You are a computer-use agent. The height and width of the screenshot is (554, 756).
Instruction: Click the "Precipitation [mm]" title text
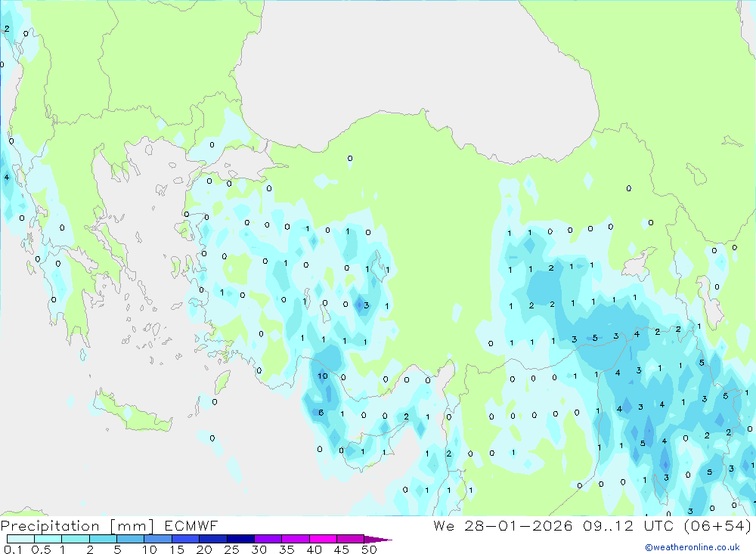(78, 526)
